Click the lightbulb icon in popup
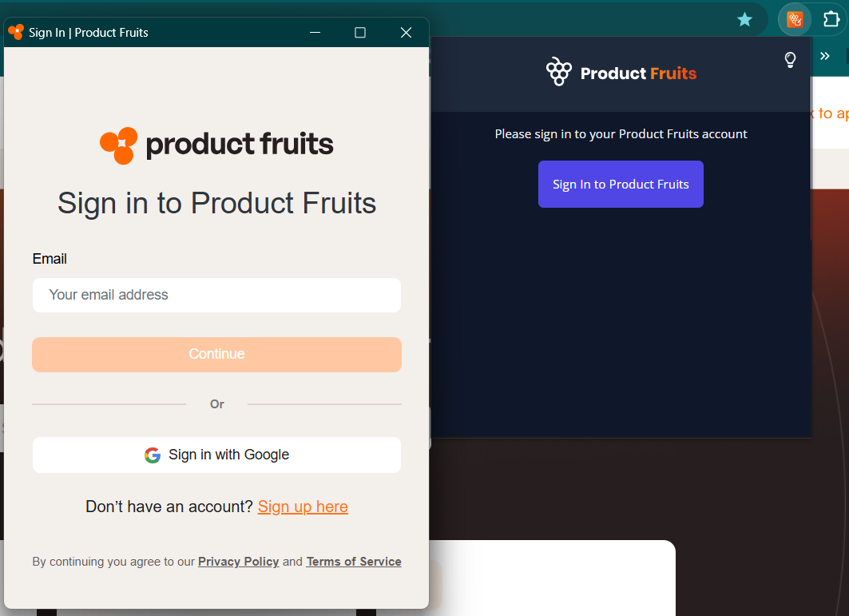Image resolution: width=849 pixels, height=616 pixels. 790,60
